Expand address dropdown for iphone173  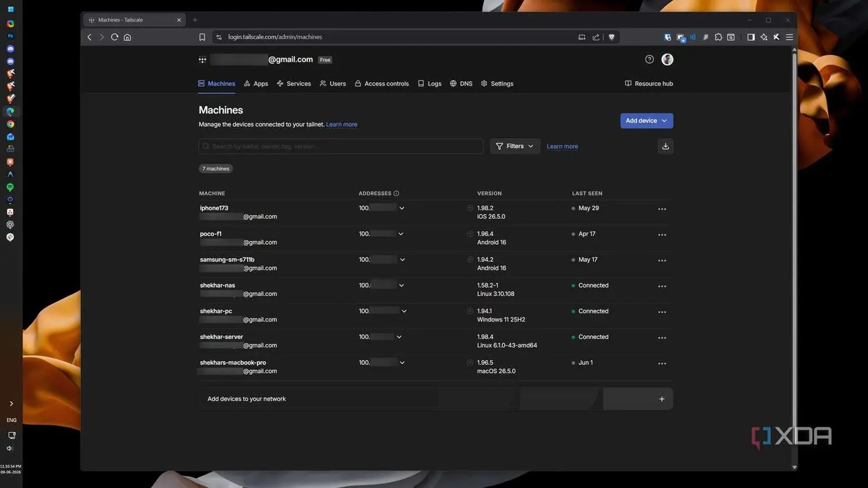[402, 208]
